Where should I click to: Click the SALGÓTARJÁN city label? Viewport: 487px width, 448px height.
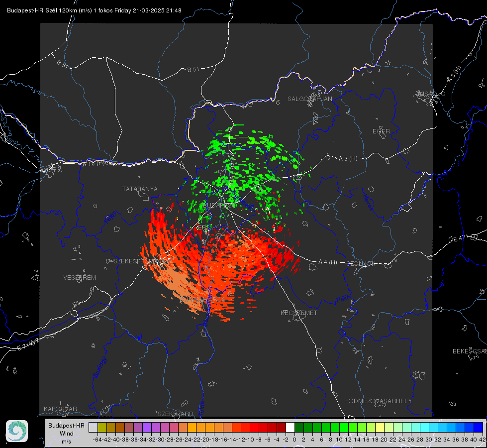(309, 99)
